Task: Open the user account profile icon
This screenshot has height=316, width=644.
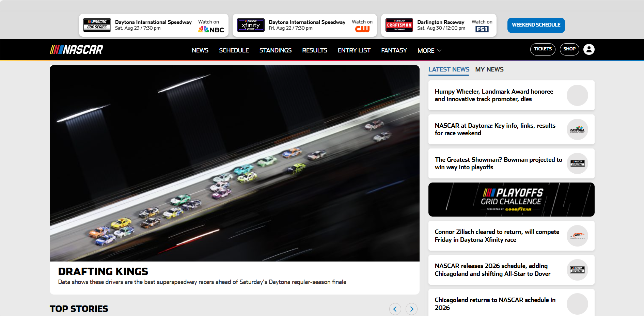Action: click(589, 49)
